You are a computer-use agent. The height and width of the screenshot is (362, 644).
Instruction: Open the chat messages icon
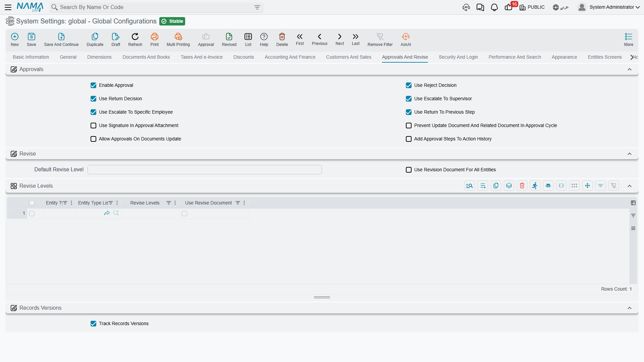480,7
